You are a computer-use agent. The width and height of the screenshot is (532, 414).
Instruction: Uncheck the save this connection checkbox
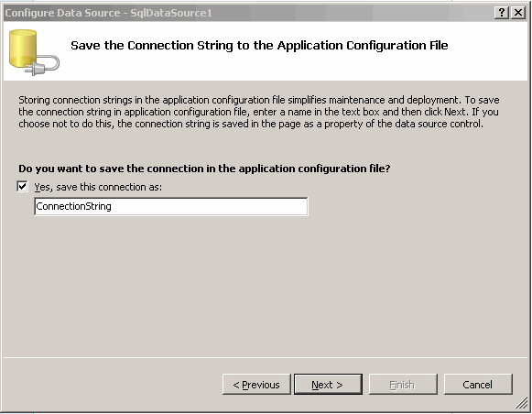click(x=22, y=187)
